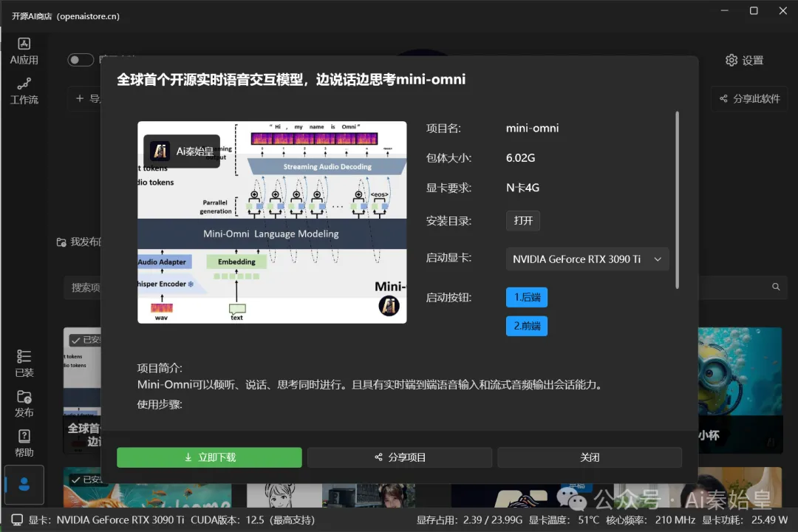Click the 显卡功耗 25.49 W status
This screenshot has width=798, height=532.
[x=745, y=519]
